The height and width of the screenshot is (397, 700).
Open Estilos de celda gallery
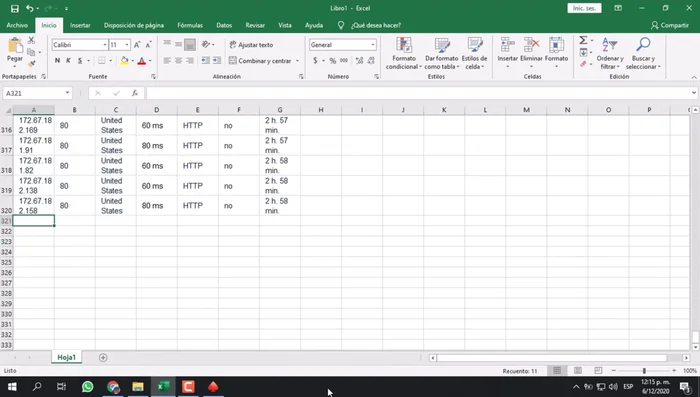point(475,53)
